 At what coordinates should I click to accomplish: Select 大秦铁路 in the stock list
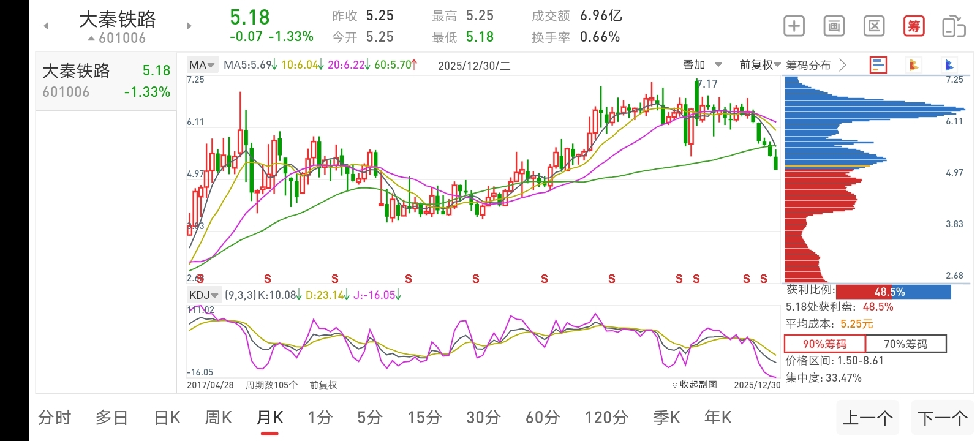click(x=106, y=81)
